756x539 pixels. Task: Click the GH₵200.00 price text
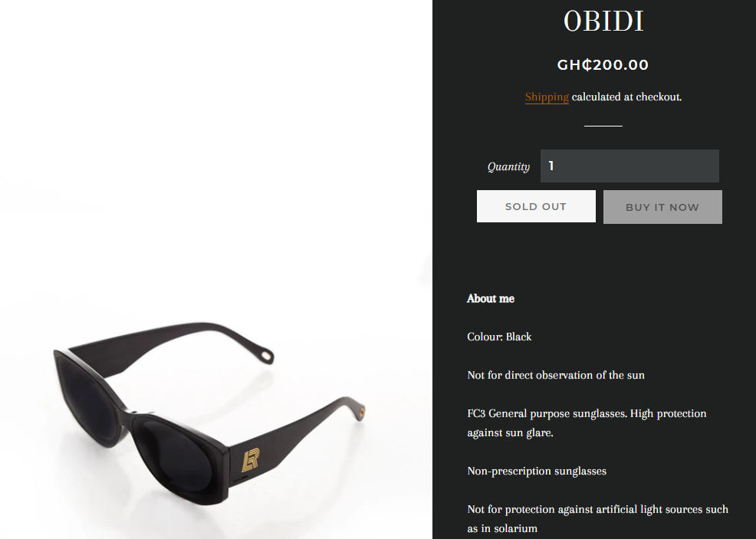point(603,64)
